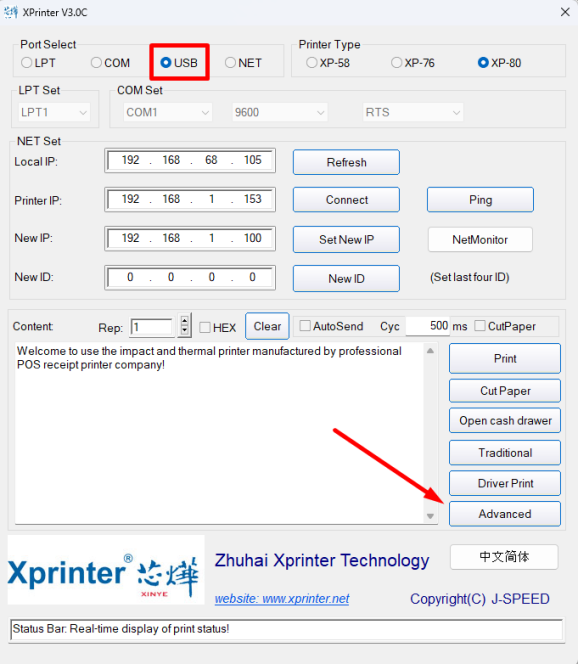Click the '(Set last four ID)' label
Viewport: 579px width, 665px height.
[x=470, y=277]
